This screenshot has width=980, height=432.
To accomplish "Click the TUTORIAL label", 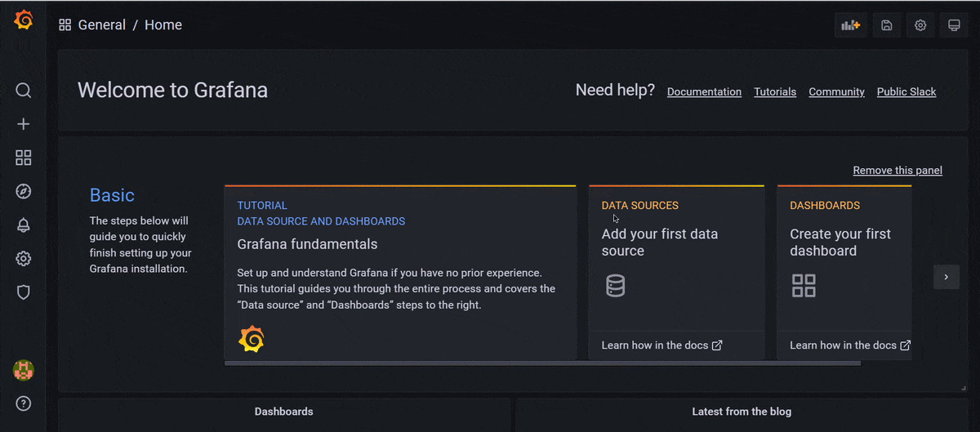I will click(262, 206).
